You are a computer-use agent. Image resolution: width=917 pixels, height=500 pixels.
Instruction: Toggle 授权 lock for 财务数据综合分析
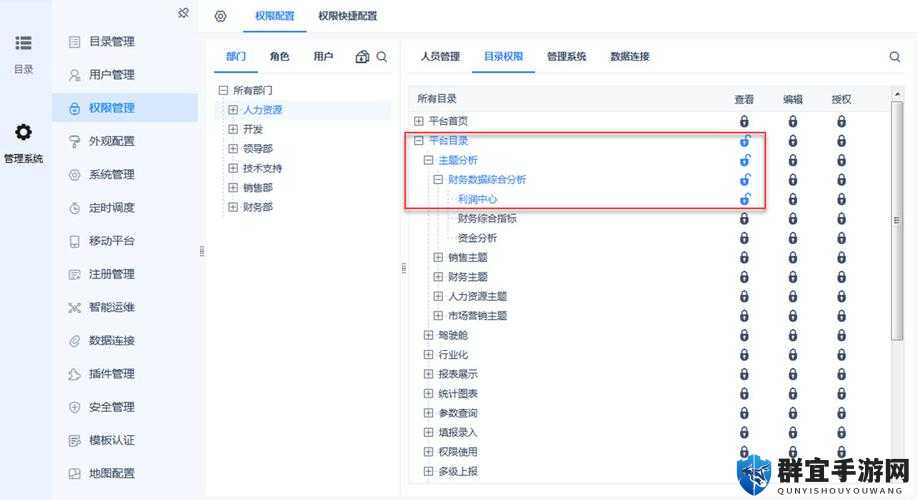(x=841, y=180)
